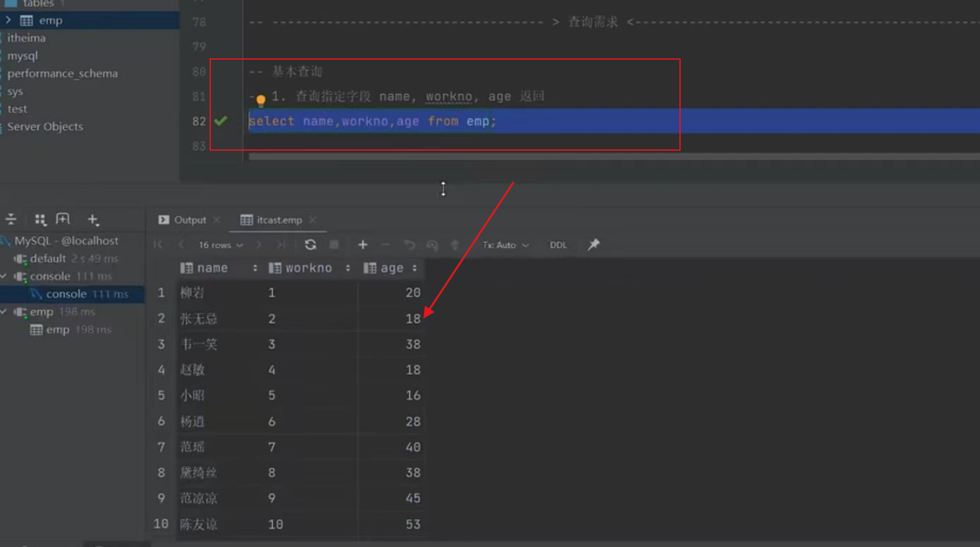
Task: Open the 16 rows page size dropdown
Action: pos(220,245)
